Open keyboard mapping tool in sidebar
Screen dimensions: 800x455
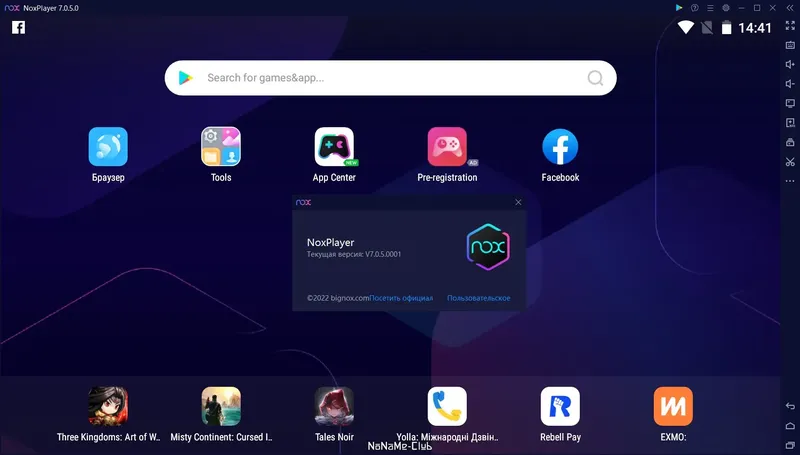point(790,45)
